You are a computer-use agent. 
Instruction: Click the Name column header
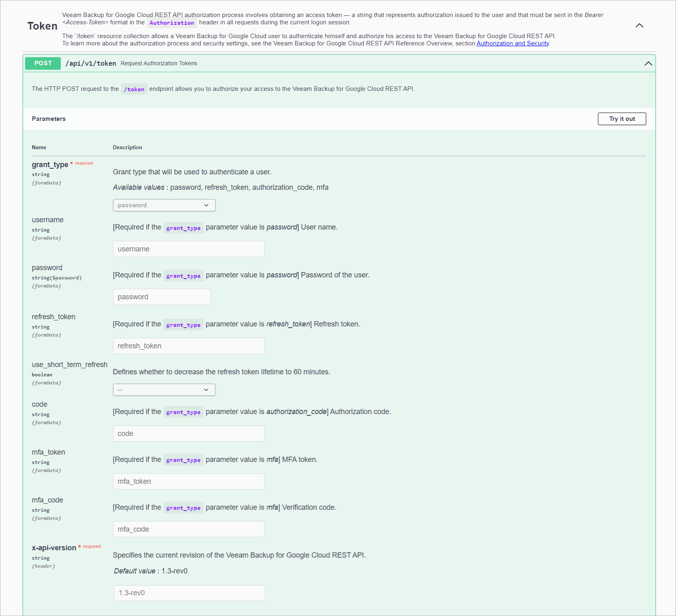(x=39, y=147)
